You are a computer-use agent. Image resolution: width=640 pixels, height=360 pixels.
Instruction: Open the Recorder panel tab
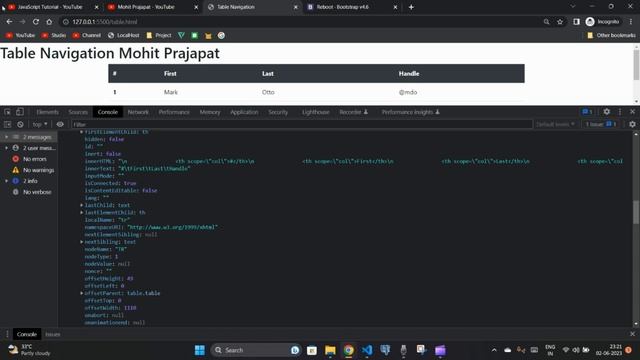click(353, 112)
